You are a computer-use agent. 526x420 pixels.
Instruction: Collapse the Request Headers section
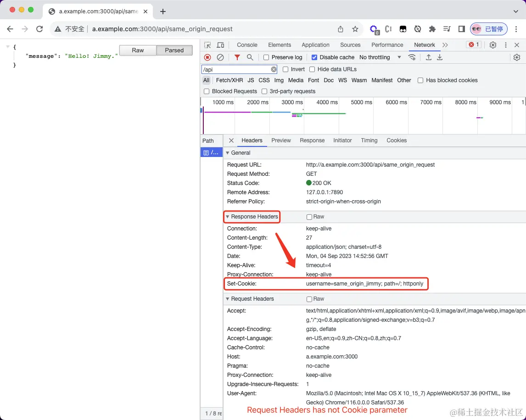click(x=228, y=299)
